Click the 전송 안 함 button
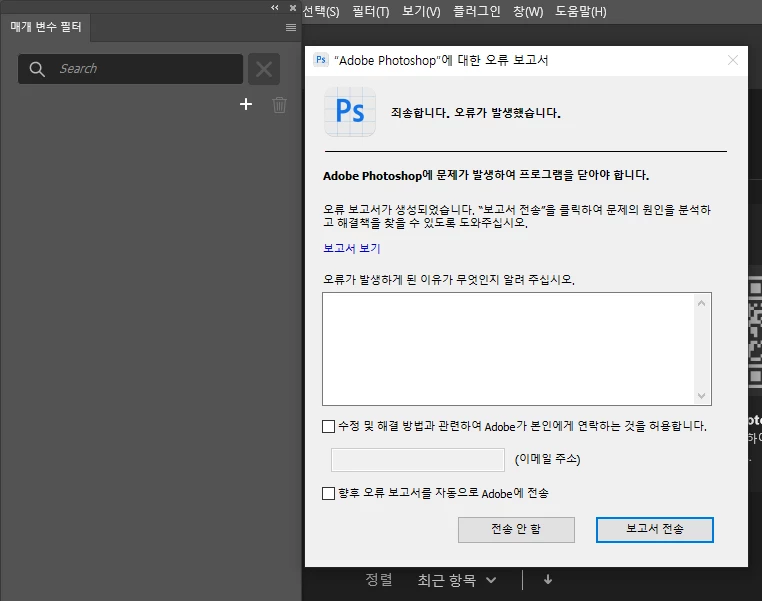762x601 pixels. click(x=516, y=530)
